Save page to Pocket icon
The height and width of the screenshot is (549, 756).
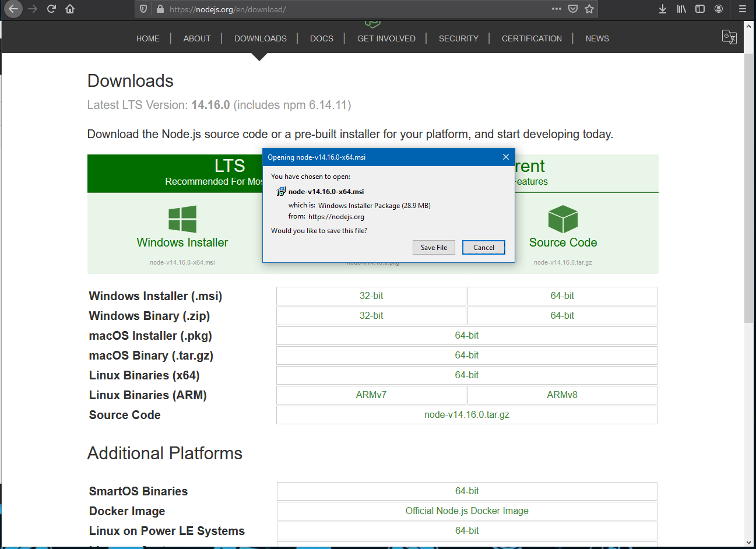click(x=573, y=9)
